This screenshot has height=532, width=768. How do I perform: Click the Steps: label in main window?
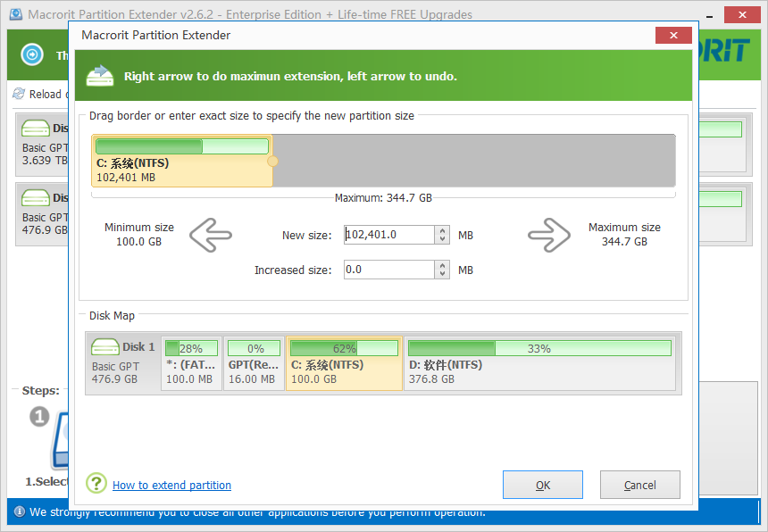(x=41, y=391)
